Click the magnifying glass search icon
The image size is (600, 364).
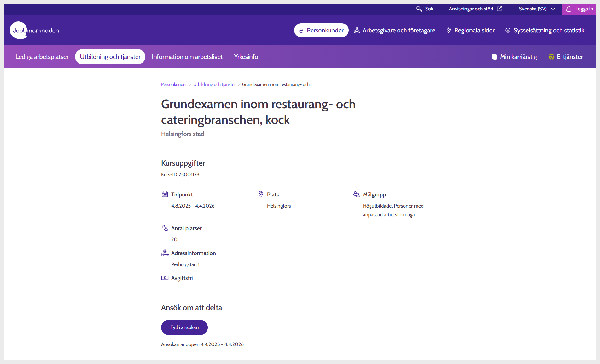tap(419, 9)
